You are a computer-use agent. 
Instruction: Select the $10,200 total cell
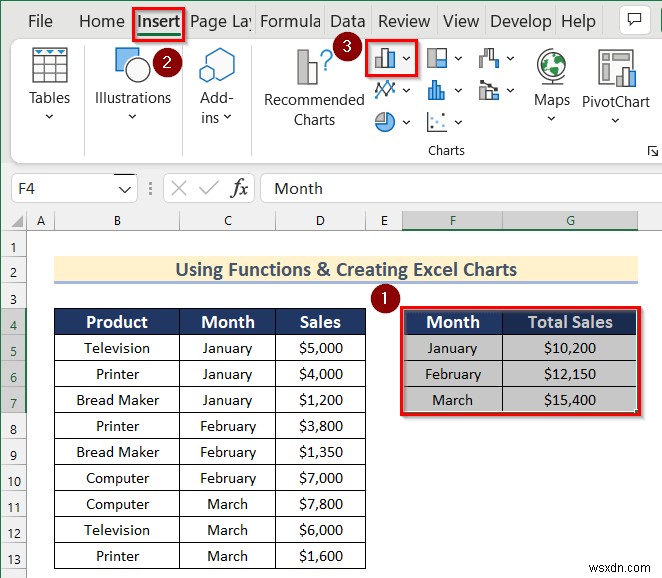(570, 348)
